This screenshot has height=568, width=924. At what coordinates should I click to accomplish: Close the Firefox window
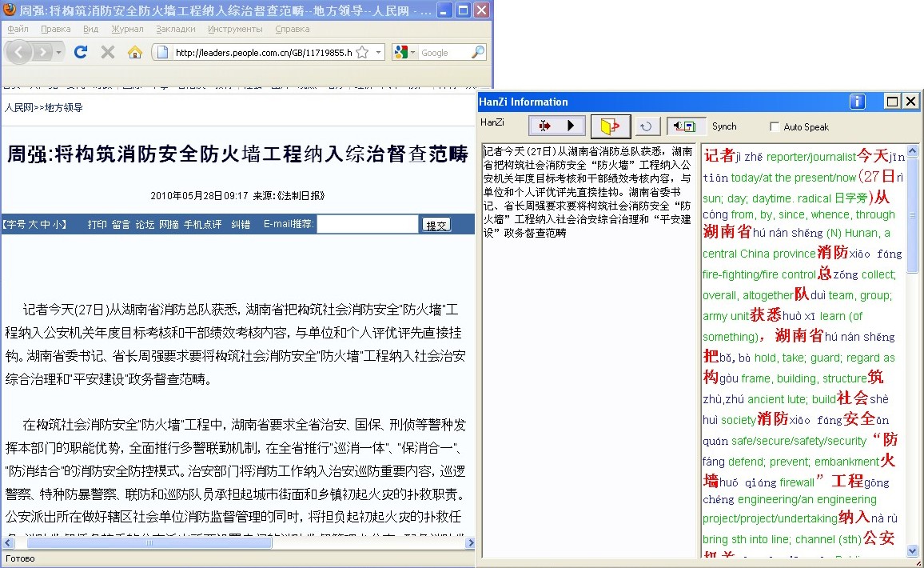(481, 10)
